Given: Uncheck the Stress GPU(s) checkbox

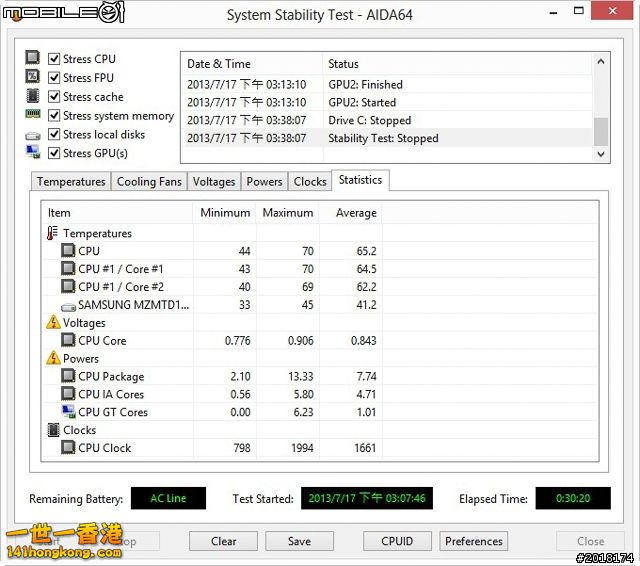Looking at the screenshot, I should coord(54,153).
